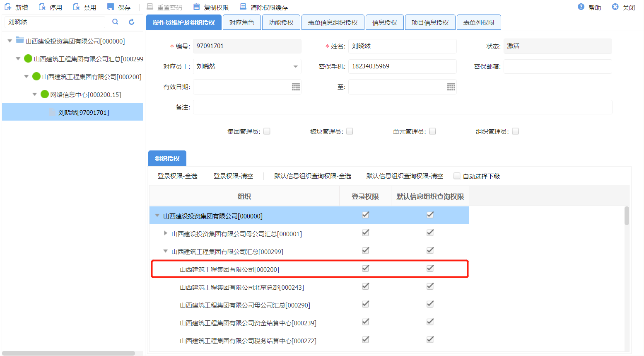Viewport: 644px width, 356px height.
Task: Click the 关闭 close icon
Action: pos(615,7)
